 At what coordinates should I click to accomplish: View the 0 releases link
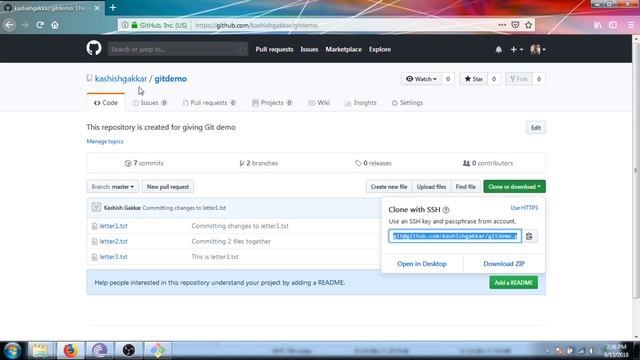point(373,163)
